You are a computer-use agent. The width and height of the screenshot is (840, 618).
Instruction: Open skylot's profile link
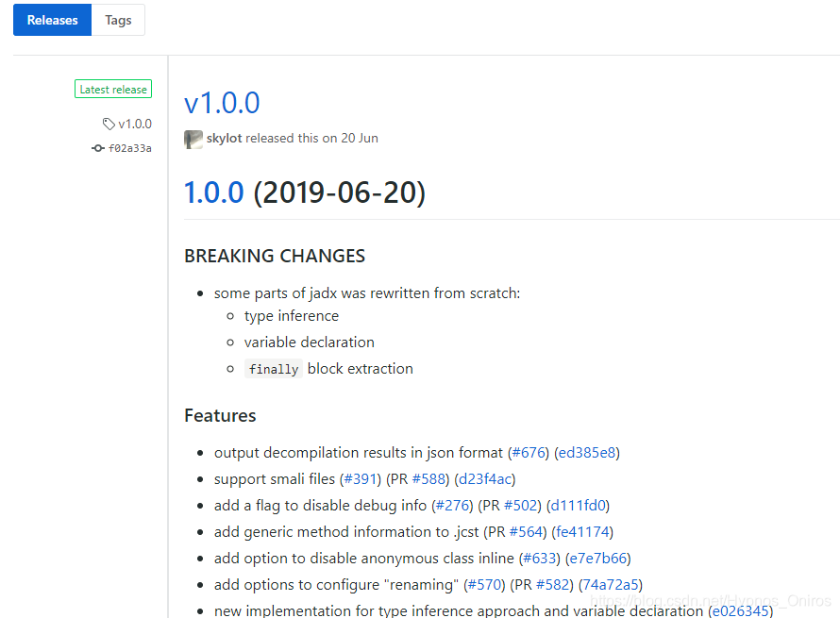[224, 138]
